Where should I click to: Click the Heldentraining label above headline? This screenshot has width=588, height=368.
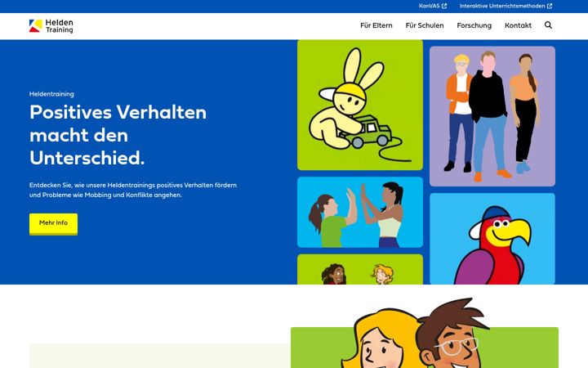point(51,94)
